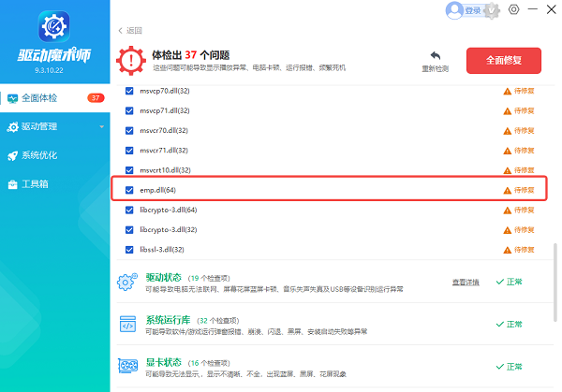Click the 系统运行库 section title
562x392 pixels.
(168, 320)
